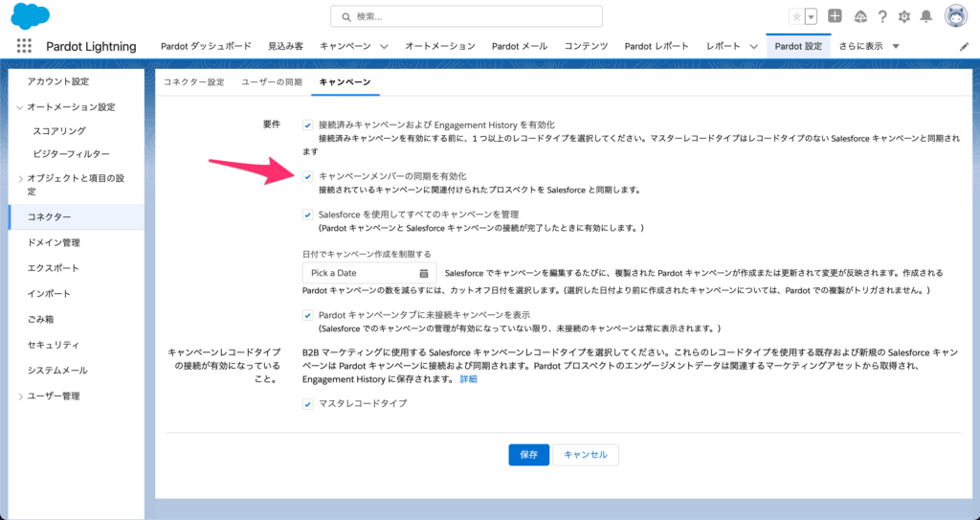Switch to コネクター設定 sub-tab

click(x=193, y=82)
